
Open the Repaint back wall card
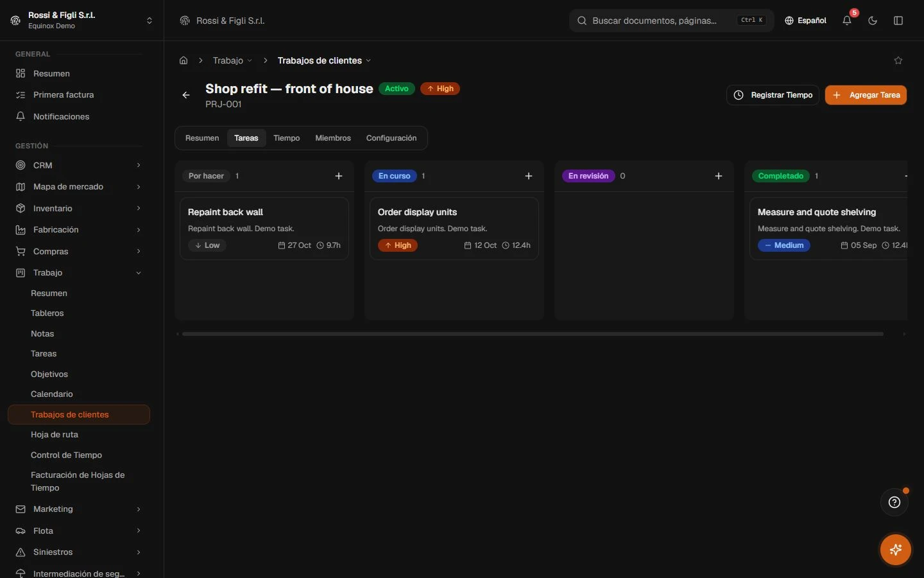[264, 229]
